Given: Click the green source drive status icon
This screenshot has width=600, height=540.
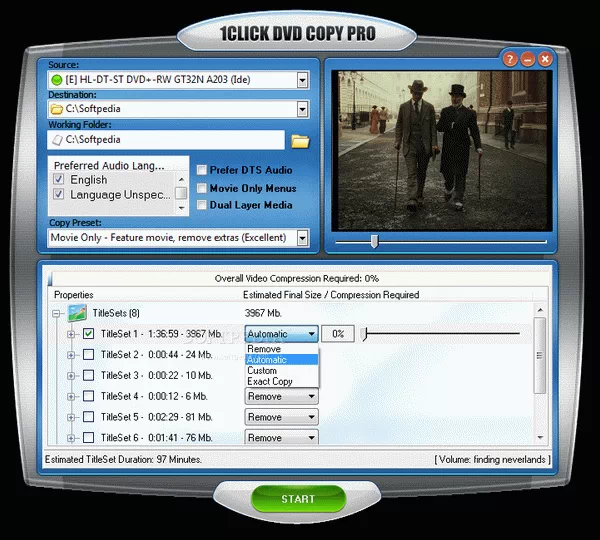Looking at the screenshot, I should click(x=56, y=78).
